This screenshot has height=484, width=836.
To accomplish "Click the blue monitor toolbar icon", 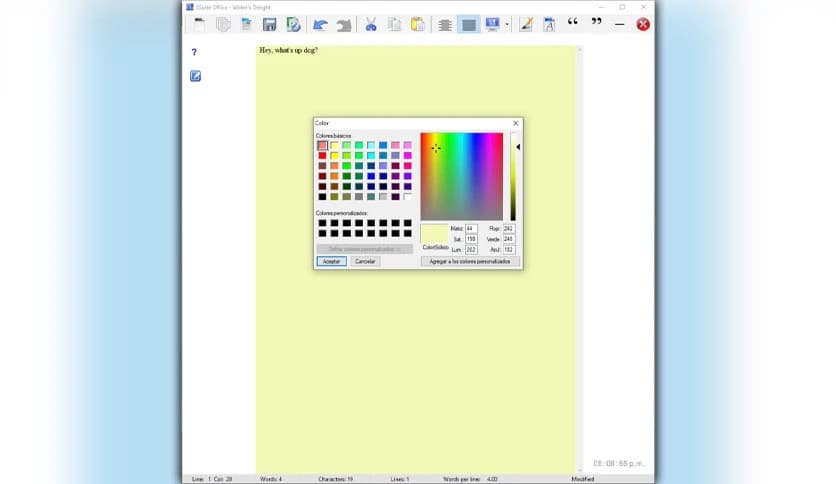I will 492,24.
